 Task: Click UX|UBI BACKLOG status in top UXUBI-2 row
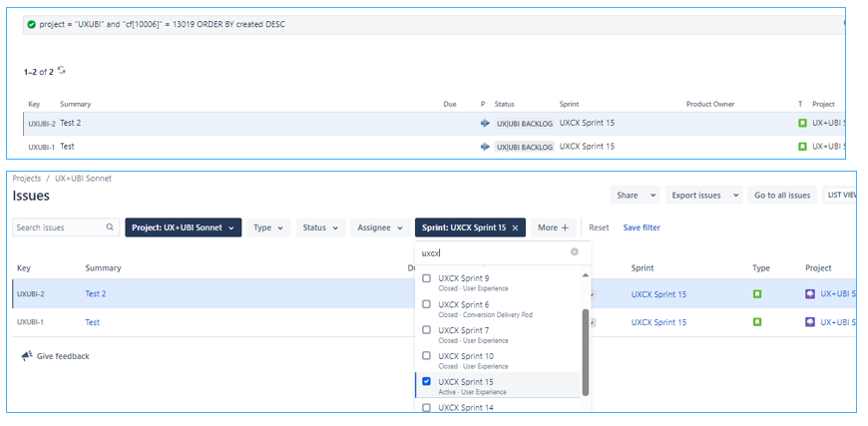pos(524,124)
